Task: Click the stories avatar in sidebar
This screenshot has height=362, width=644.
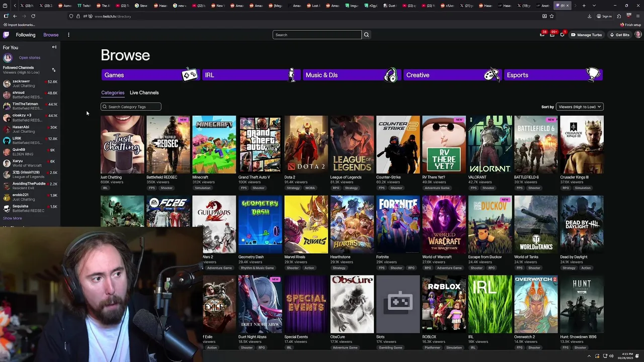Action: [x=8, y=58]
